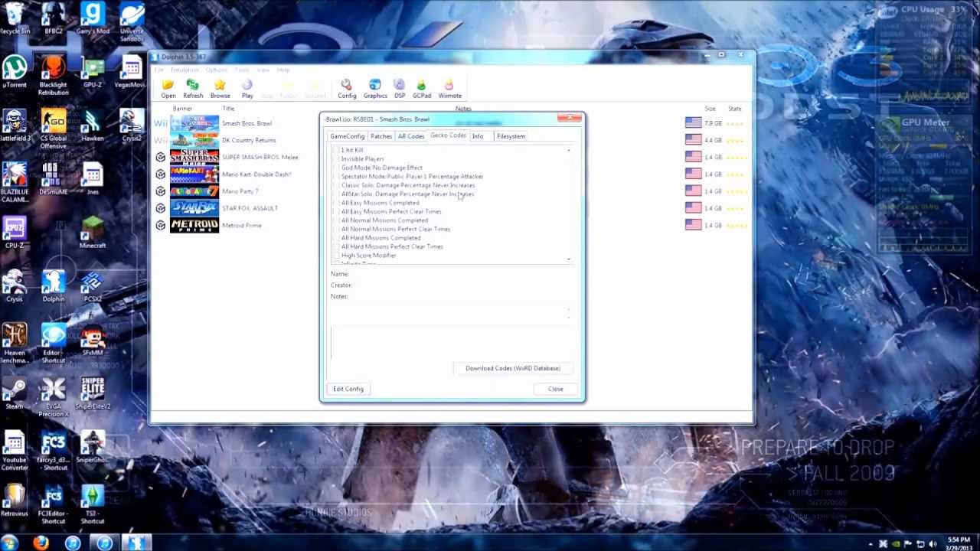The image size is (980, 551).
Task: Open Wiimote settings
Action: [449, 89]
